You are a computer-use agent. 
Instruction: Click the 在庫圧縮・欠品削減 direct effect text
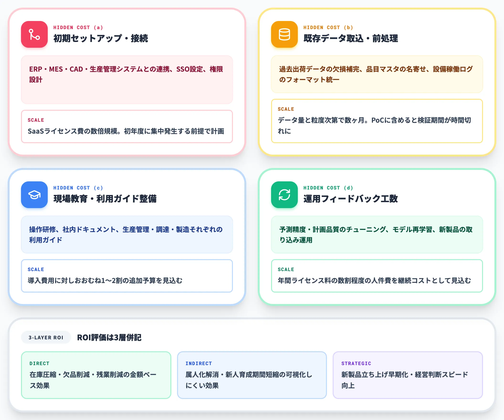93,380
